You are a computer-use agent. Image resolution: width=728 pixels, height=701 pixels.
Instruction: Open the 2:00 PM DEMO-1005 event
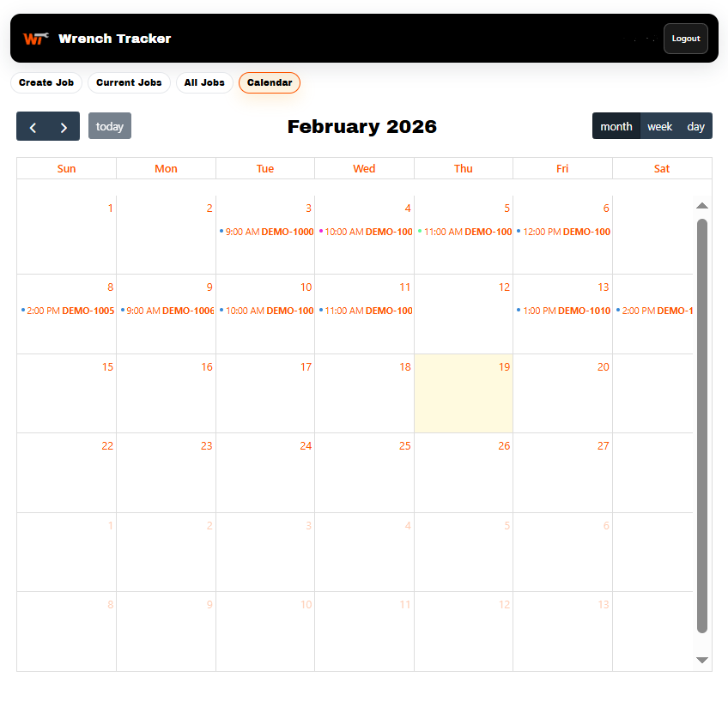67,311
